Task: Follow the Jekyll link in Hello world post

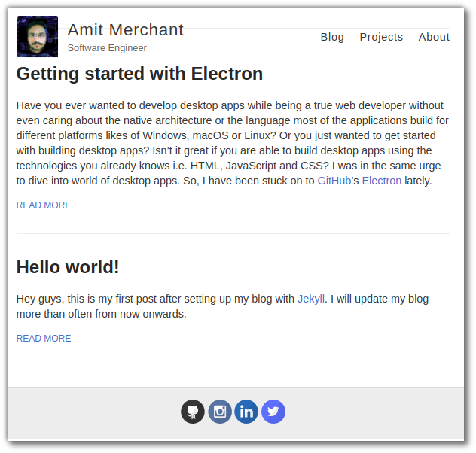Action: coord(311,299)
